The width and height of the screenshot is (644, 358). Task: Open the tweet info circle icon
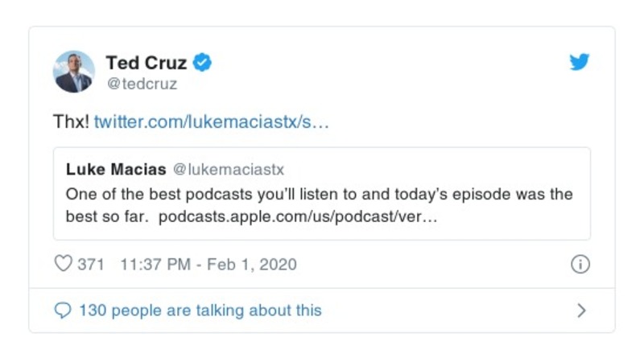click(580, 264)
